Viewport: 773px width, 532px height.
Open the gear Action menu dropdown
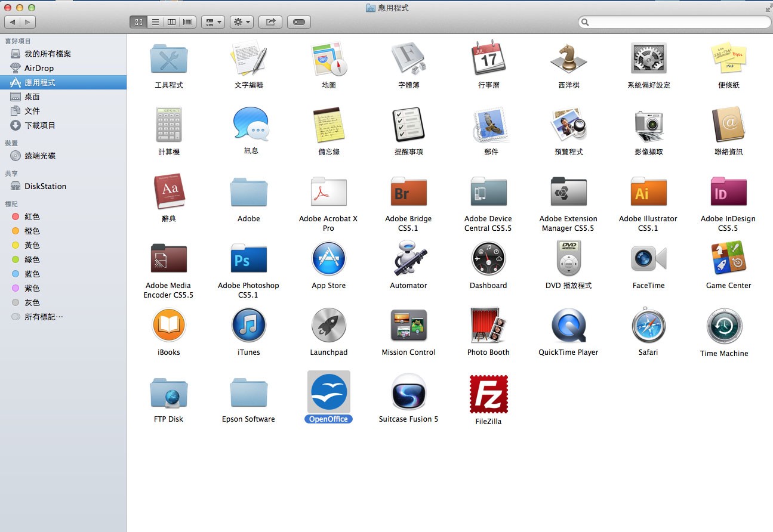point(242,22)
